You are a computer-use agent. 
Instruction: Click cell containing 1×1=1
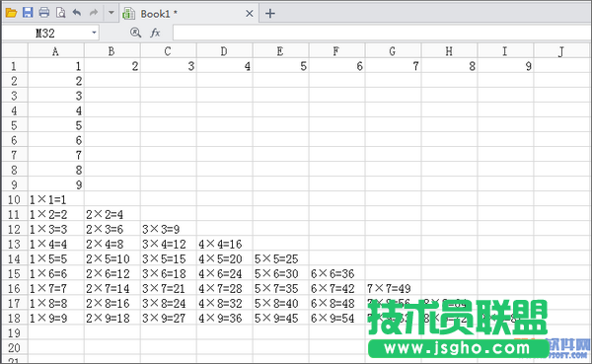tap(56, 199)
